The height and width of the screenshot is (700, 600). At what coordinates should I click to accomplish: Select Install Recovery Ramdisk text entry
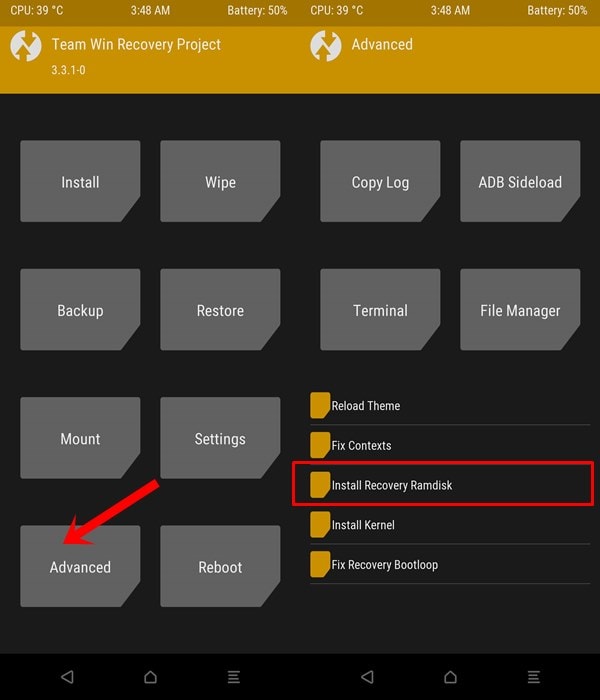(392, 485)
